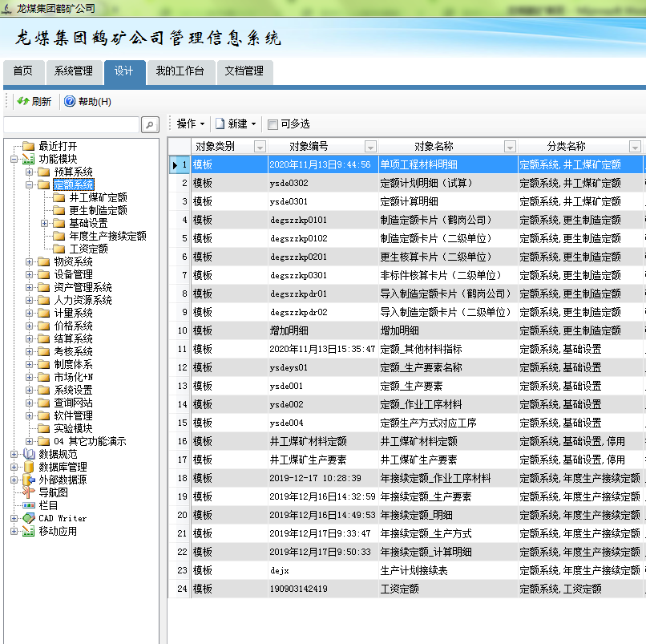Click the 导航图 signpost icon

(x=26, y=491)
